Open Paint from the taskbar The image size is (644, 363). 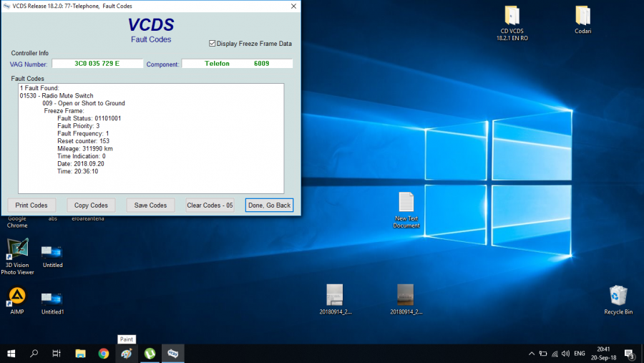tap(127, 353)
